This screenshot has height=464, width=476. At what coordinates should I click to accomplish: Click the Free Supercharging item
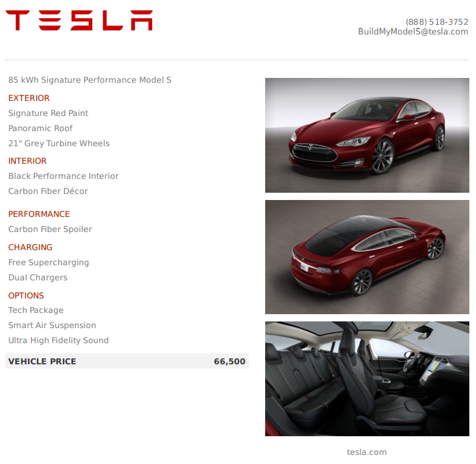click(x=48, y=262)
